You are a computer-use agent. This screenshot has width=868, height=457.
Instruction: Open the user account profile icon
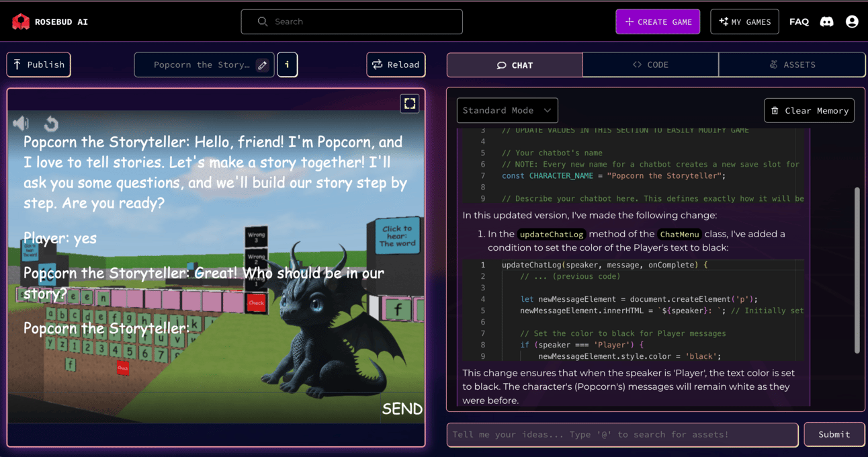[852, 22]
